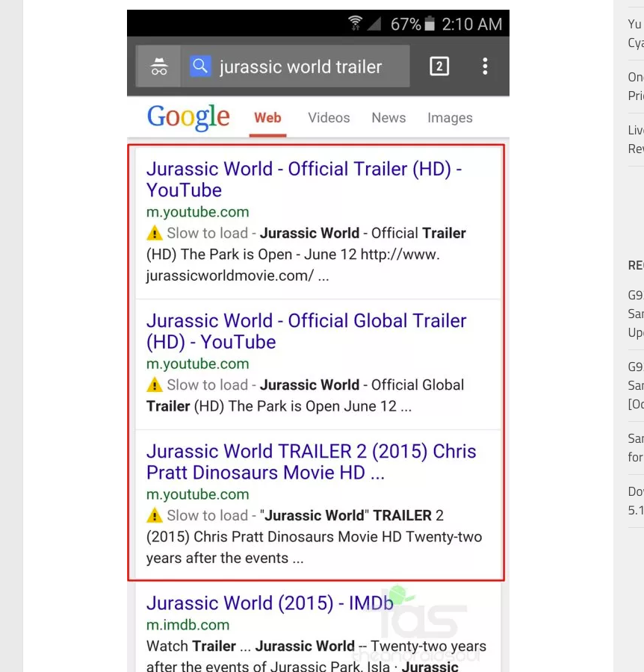Viewport: 644px width, 672px height.
Task: Open the browser three-dot overflow menu
Action: (485, 66)
